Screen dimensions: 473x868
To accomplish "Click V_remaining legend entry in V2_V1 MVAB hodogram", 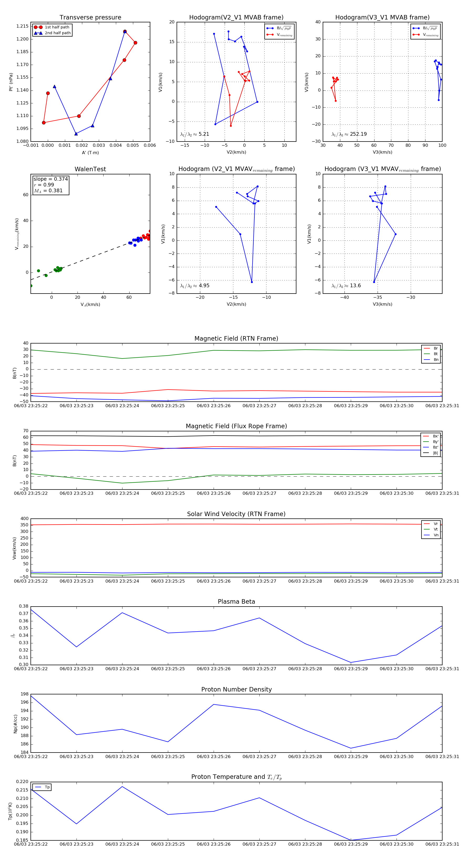I will coord(279,35).
